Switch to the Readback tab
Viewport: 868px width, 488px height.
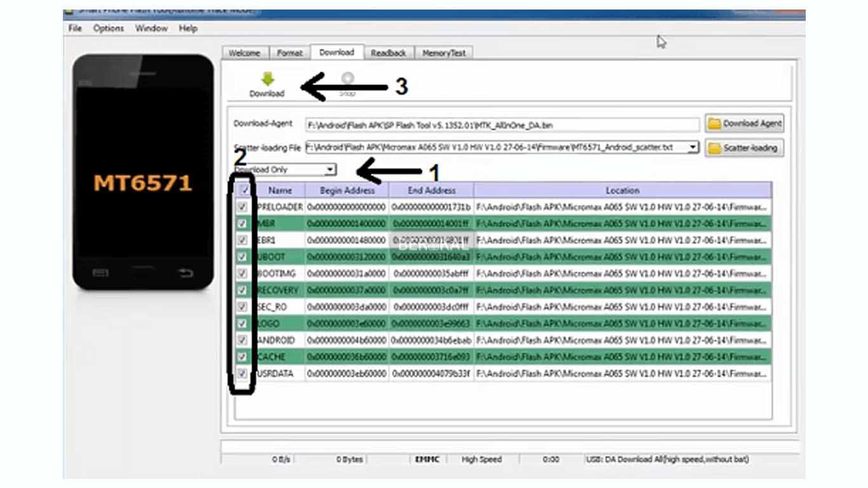[x=388, y=53]
